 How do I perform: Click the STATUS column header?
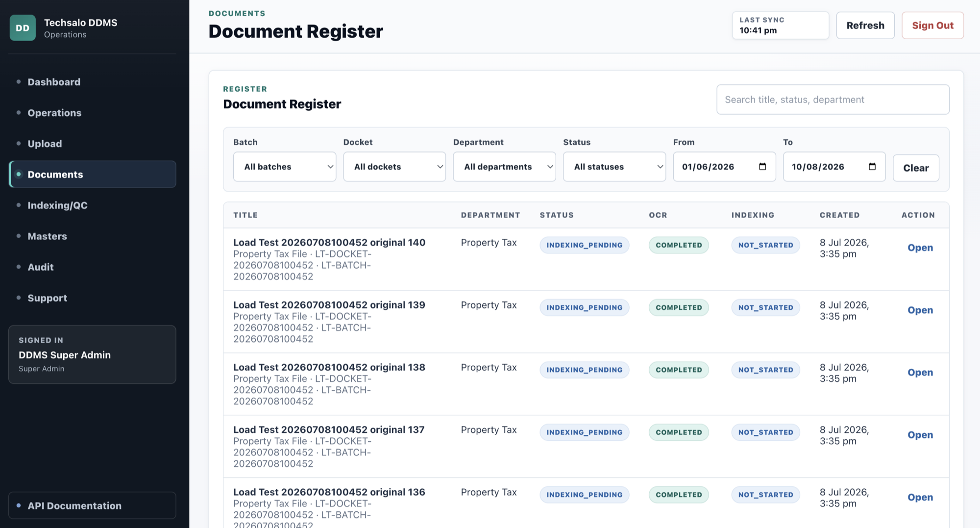[557, 215]
